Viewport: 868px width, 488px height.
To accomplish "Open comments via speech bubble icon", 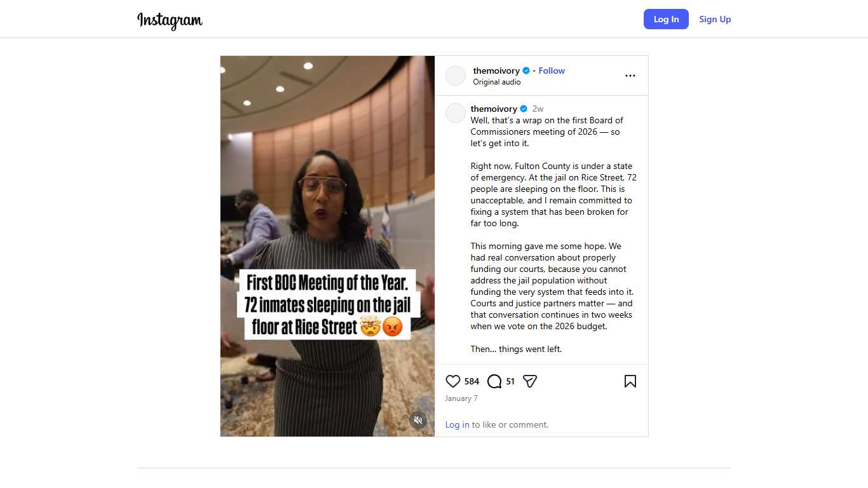I will tap(494, 381).
